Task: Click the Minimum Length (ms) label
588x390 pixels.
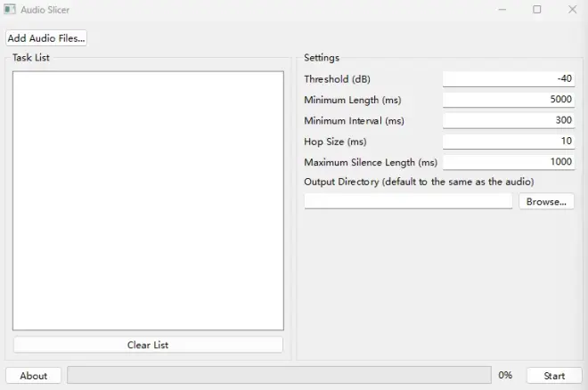Action: pyautogui.click(x=353, y=100)
